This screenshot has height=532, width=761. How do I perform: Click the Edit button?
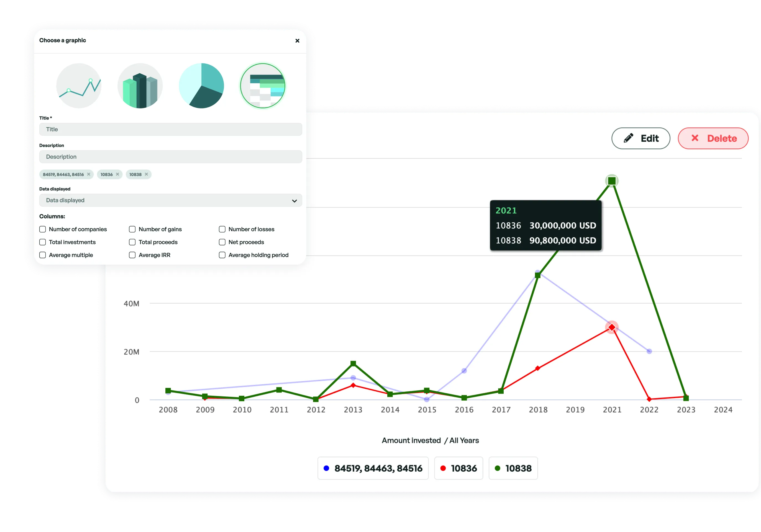[640, 138]
